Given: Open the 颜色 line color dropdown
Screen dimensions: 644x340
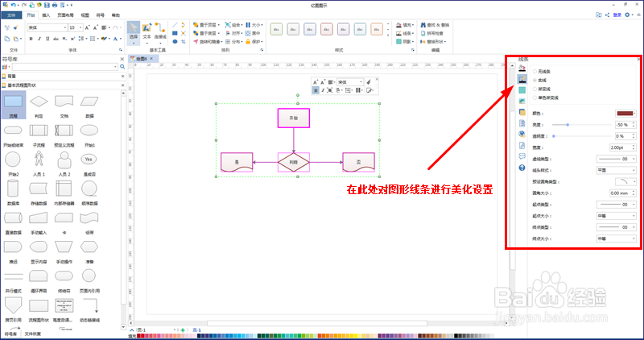Looking at the screenshot, I should pyautogui.click(x=625, y=114).
